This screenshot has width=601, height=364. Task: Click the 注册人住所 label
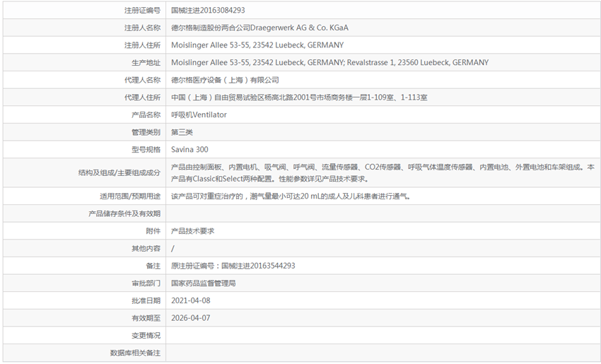click(142, 45)
